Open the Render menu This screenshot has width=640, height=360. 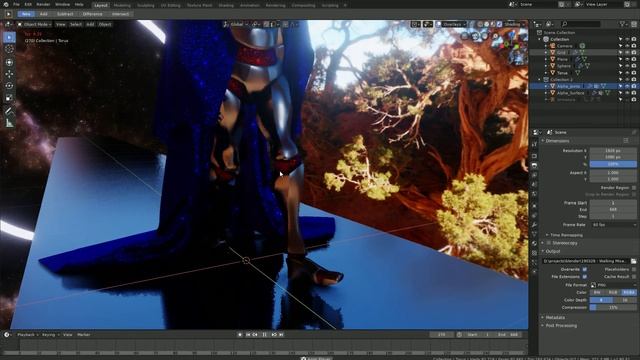(43, 4)
